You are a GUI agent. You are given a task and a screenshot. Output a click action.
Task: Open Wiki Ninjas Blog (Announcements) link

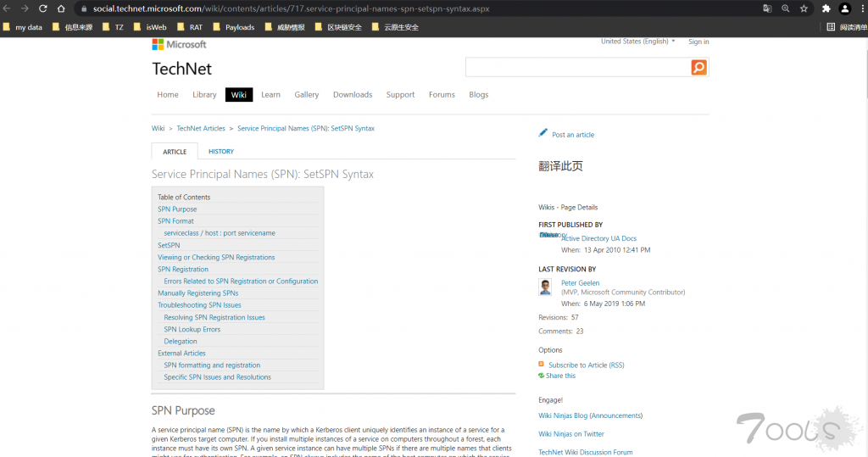pyautogui.click(x=591, y=415)
